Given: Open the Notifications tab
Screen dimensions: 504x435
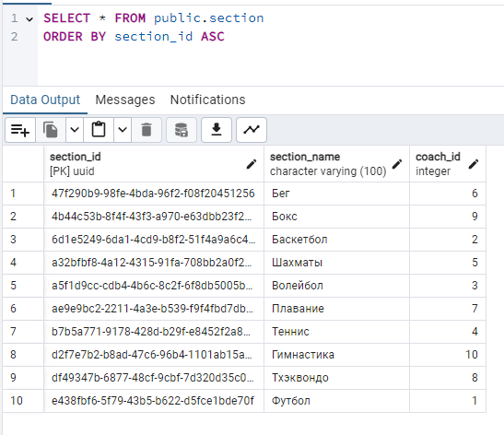Looking at the screenshot, I should point(207,100).
